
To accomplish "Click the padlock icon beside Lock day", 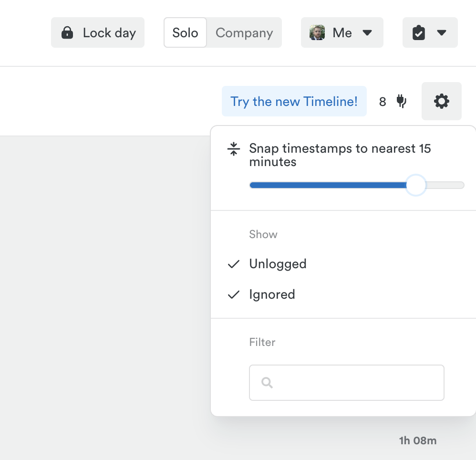I will coord(68,33).
